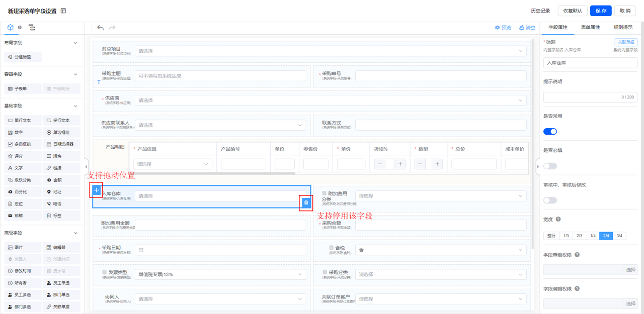This screenshot has width=644, height=314.
Task: Add a 级联分类 field
Action: 23,180
